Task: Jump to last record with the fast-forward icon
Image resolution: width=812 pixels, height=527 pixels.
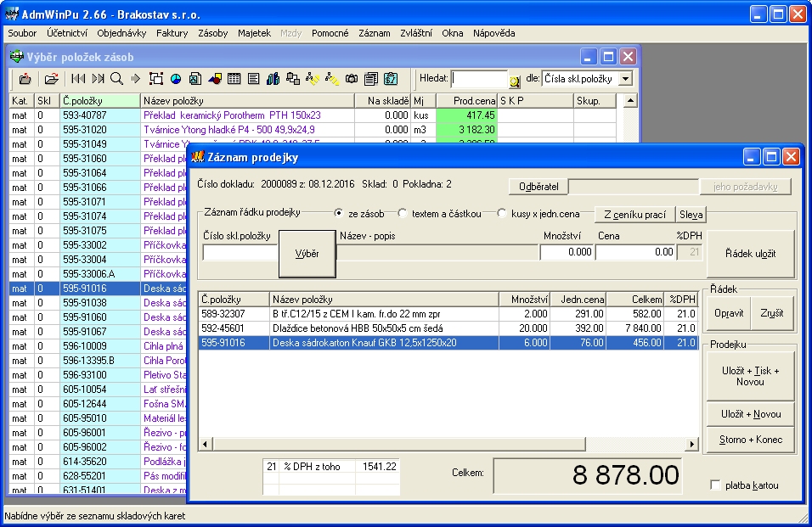Action: pos(98,79)
